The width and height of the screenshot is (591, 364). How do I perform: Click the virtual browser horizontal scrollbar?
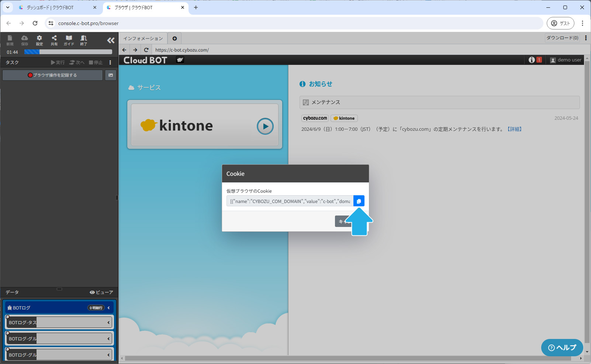pyautogui.click(x=348, y=358)
